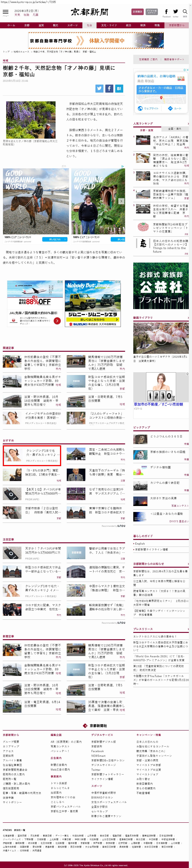Open wisteria article photo

31,120
